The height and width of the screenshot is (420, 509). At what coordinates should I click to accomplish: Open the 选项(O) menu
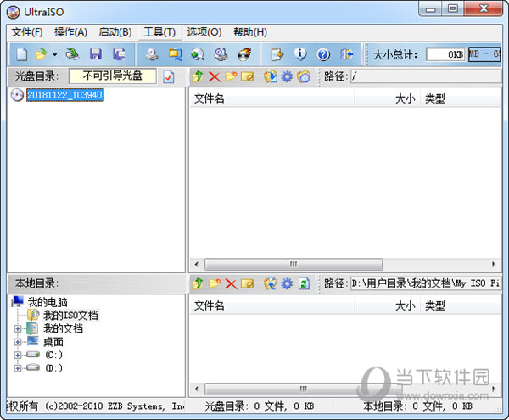point(204,32)
